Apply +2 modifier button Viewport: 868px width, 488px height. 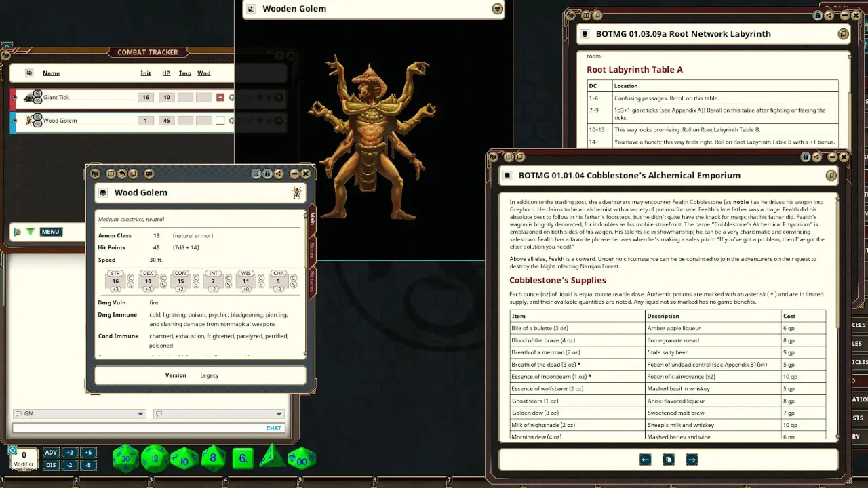click(70, 453)
